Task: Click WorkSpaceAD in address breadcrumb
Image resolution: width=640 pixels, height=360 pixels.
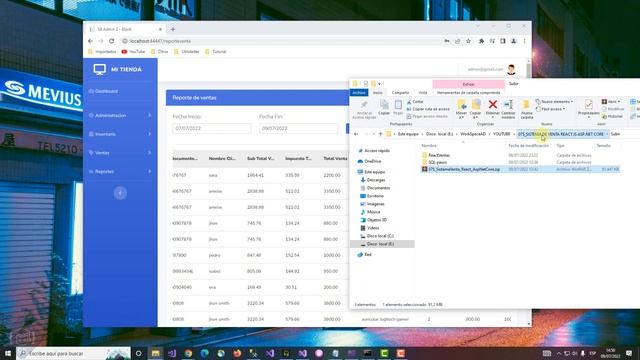Action: click(x=473, y=134)
